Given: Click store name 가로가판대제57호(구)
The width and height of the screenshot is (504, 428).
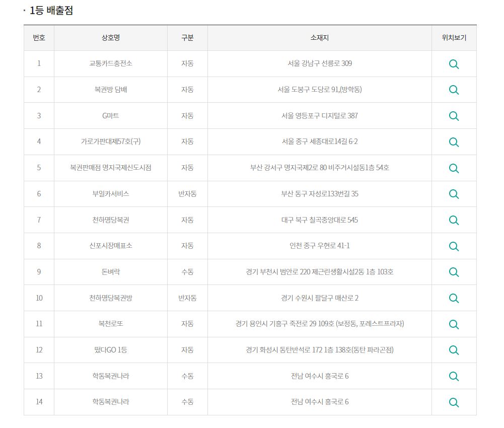Looking at the screenshot, I should coord(111,141).
